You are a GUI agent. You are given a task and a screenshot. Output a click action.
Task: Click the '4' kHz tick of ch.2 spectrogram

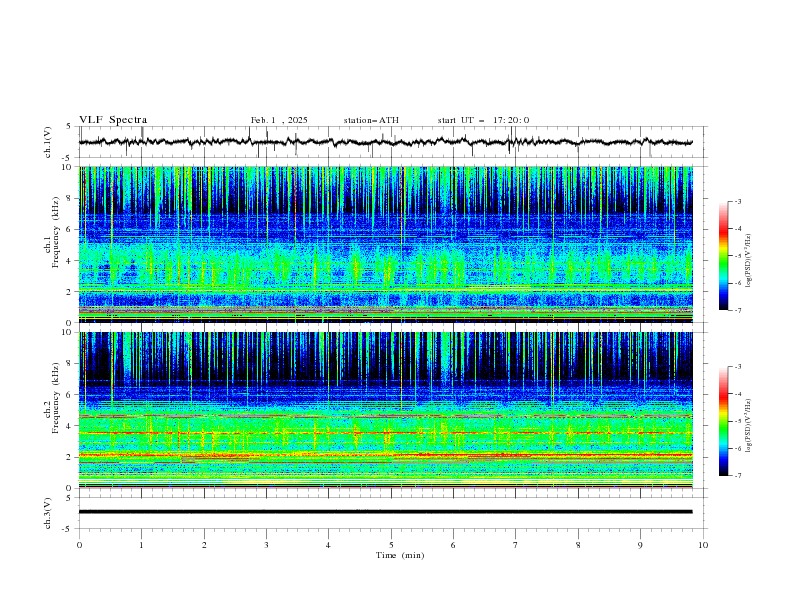70,426
